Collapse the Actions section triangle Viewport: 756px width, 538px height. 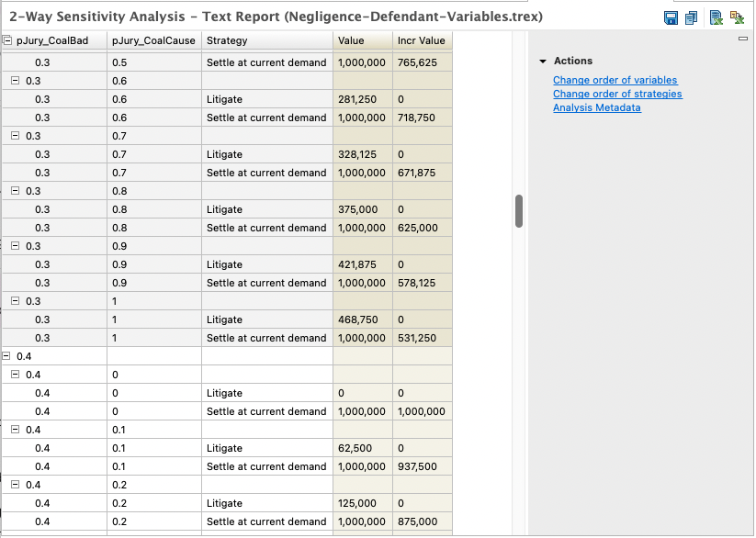[x=543, y=62]
